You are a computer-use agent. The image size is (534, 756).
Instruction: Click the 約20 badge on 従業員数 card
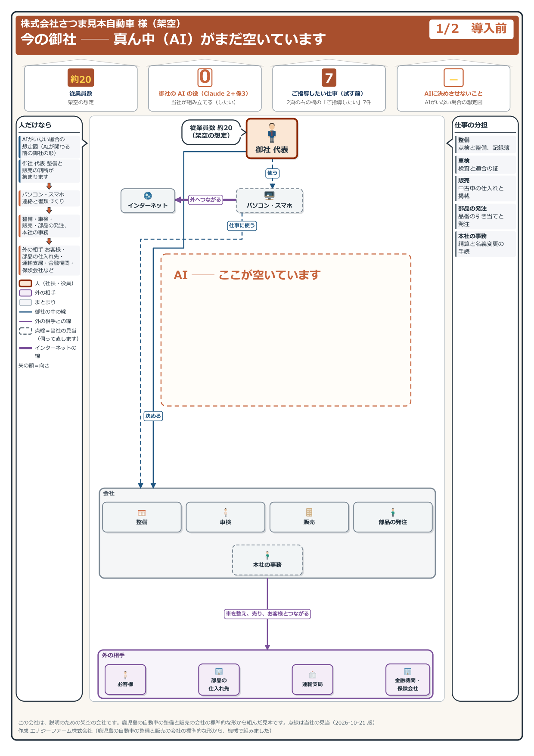click(x=81, y=78)
